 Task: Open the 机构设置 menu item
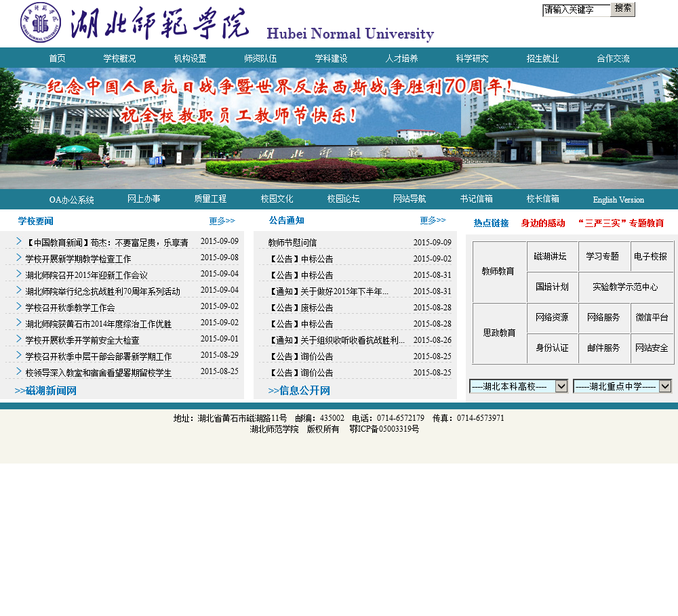tap(191, 58)
